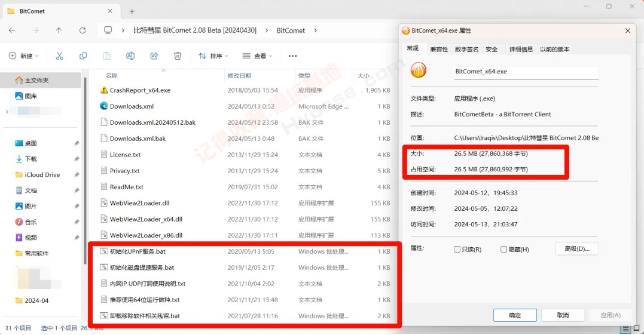
Task: Open the 排序 sort dropdown
Action: point(213,56)
